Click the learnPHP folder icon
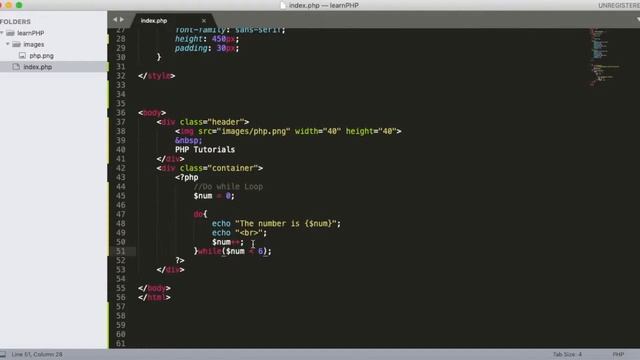This screenshot has height=360, width=640. click(x=11, y=33)
